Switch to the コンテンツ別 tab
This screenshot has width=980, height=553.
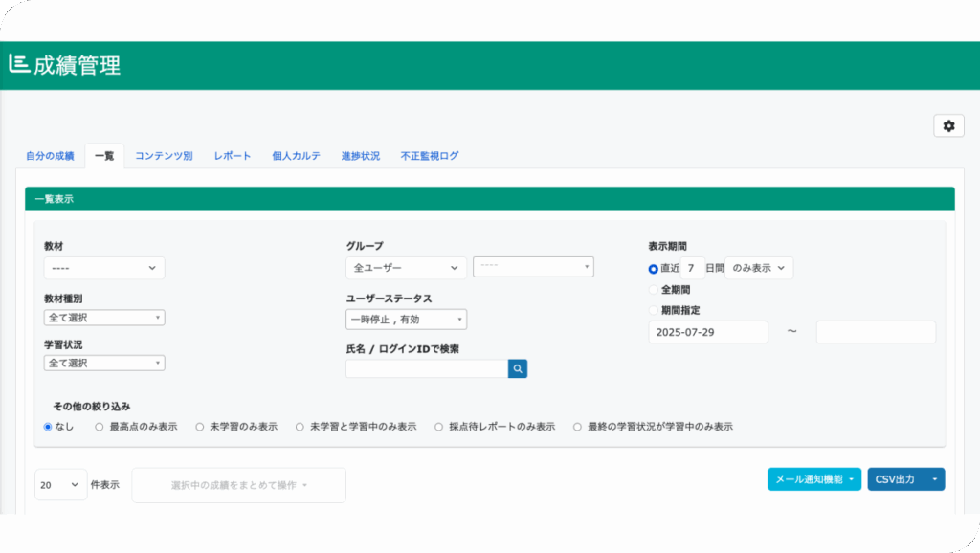click(x=163, y=155)
